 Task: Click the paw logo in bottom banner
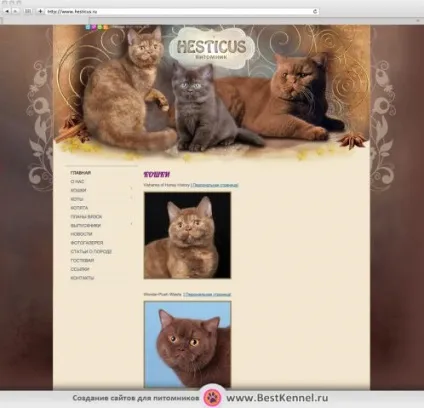tap(212, 397)
